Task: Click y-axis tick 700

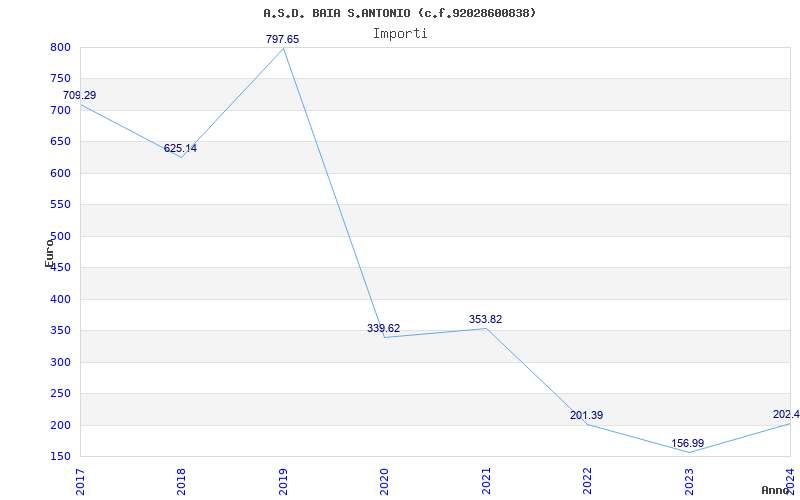Action: point(60,110)
